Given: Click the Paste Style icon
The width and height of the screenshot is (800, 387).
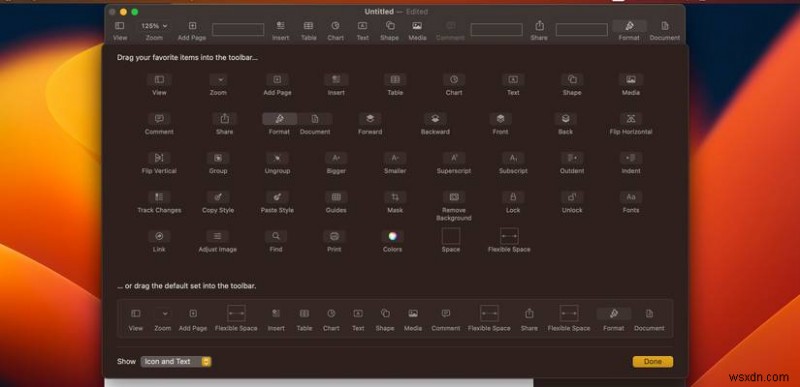Looking at the screenshot, I should pyautogui.click(x=277, y=197).
